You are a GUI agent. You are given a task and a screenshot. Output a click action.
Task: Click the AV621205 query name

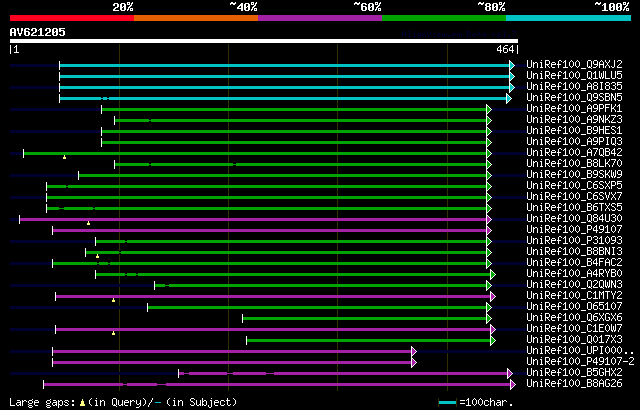[x=38, y=32]
